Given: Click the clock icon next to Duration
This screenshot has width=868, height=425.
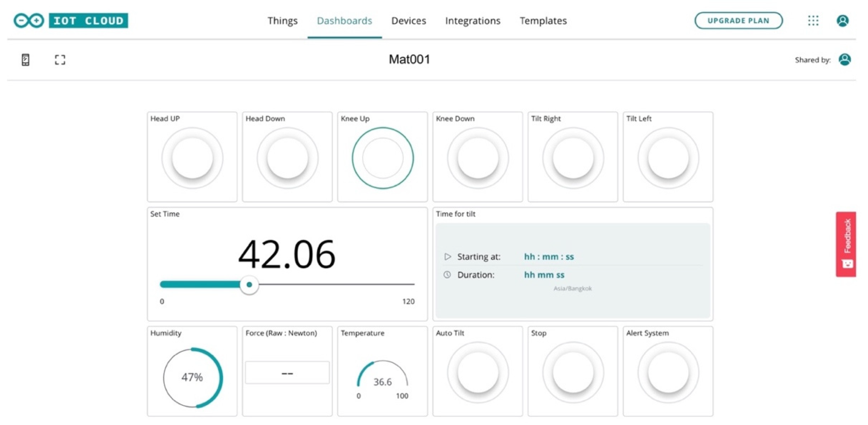Looking at the screenshot, I should point(447,275).
